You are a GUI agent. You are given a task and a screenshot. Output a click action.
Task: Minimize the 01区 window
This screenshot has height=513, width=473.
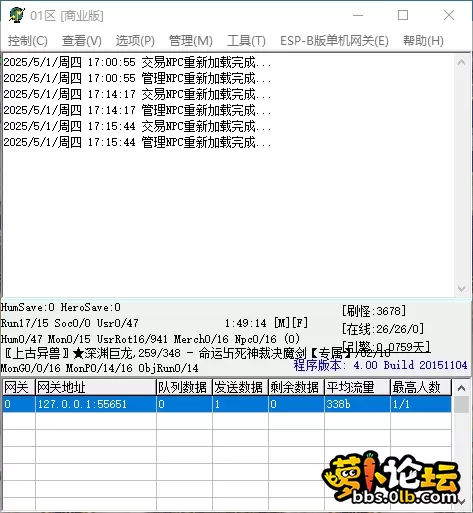[358, 15]
